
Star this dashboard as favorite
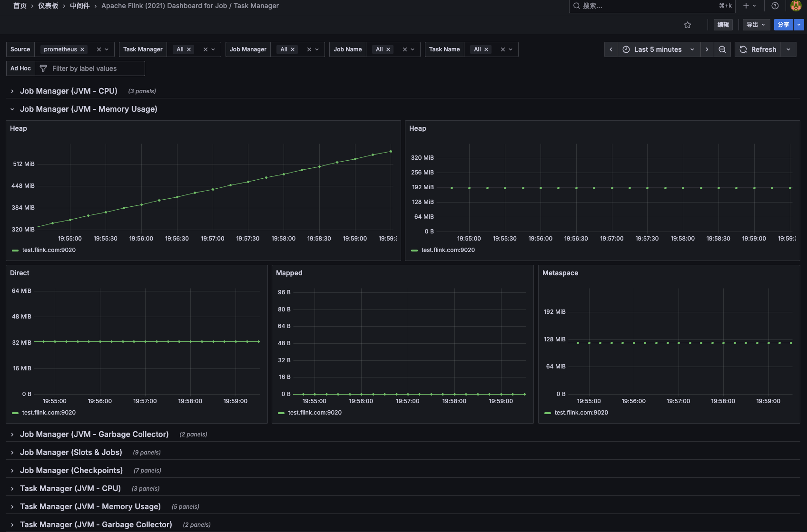coord(688,25)
